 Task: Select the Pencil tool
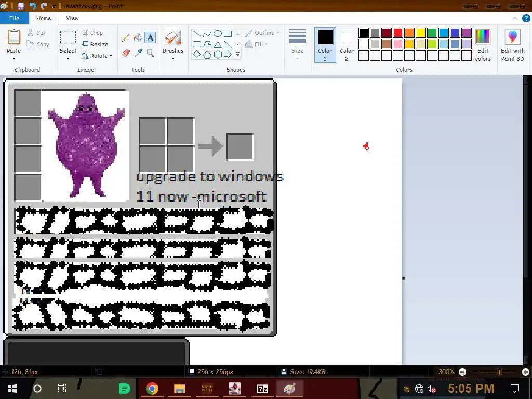tap(126, 37)
